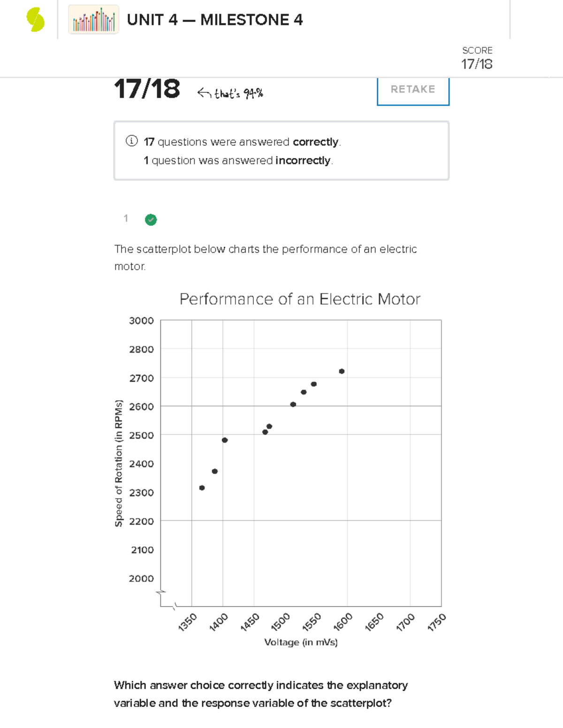Screen dimensions: 563x728
Task: Click the large bold 17/18 score
Action: pyautogui.click(x=147, y=89)
